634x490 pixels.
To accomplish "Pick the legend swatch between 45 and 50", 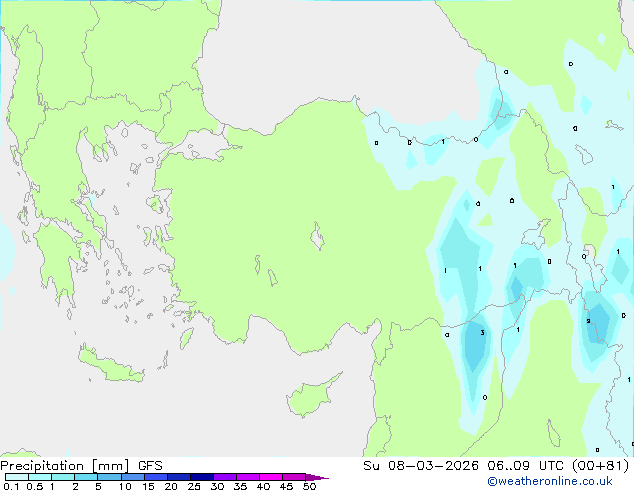I will (294, 477).
